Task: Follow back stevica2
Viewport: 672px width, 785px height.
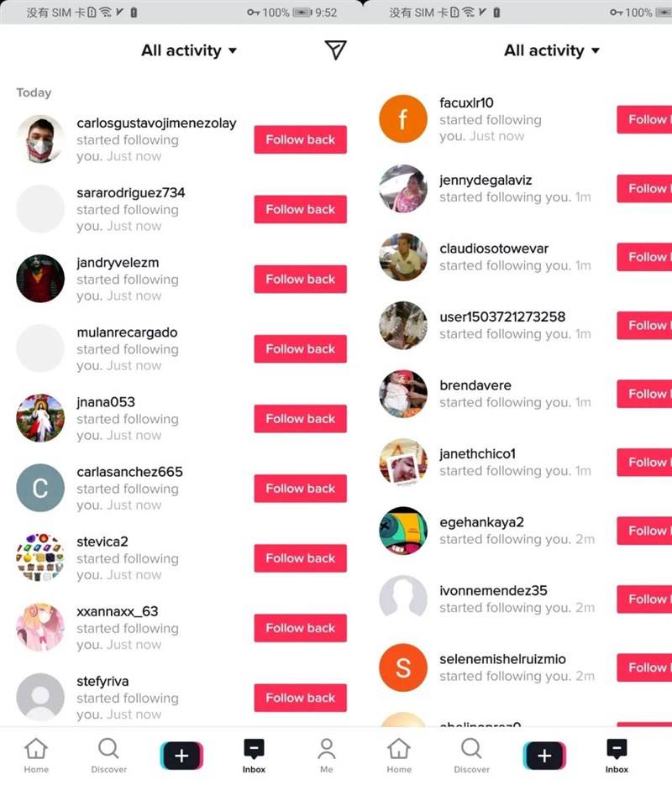Action: pyautogui.click(x=301, y=558)
